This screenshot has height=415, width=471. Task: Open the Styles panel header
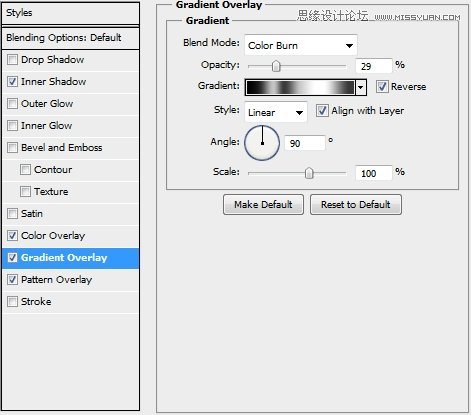coord(70,13)
